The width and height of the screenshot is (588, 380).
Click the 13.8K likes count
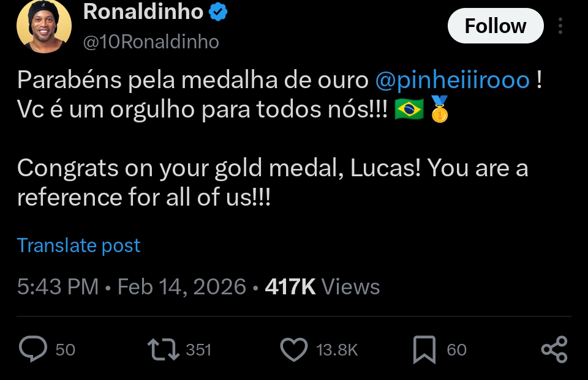click(337, 350)
